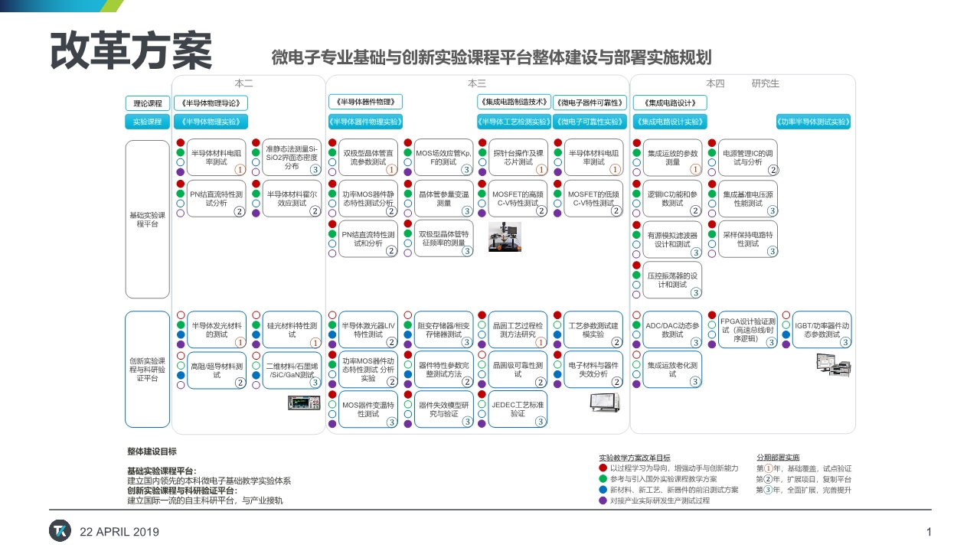The height and width of the screenshot is (551, 980).
Task: Click the red legend dot for 以过程学习为导向
Action: coord(603,468)
